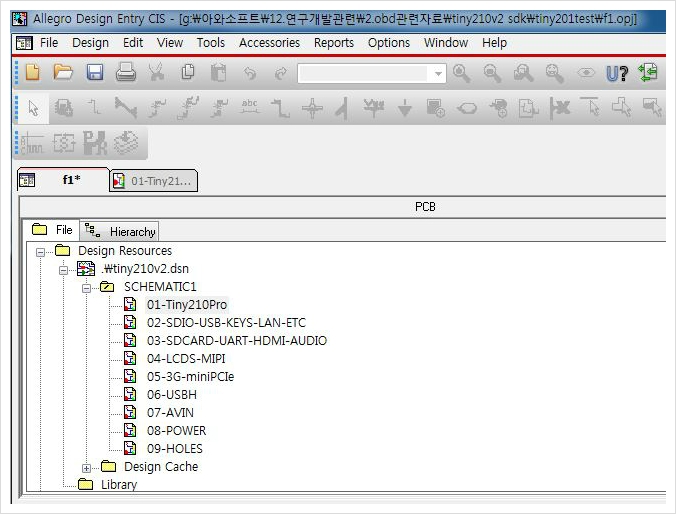Image resolution: width=676 pixels, height=514 pixels.
Task: Open the Reports menu
Action: 334,43
